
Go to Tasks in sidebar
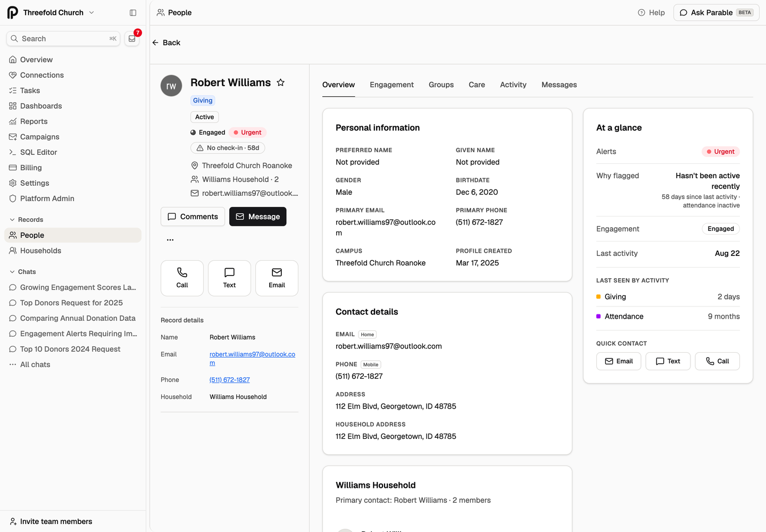coord(73,90)
